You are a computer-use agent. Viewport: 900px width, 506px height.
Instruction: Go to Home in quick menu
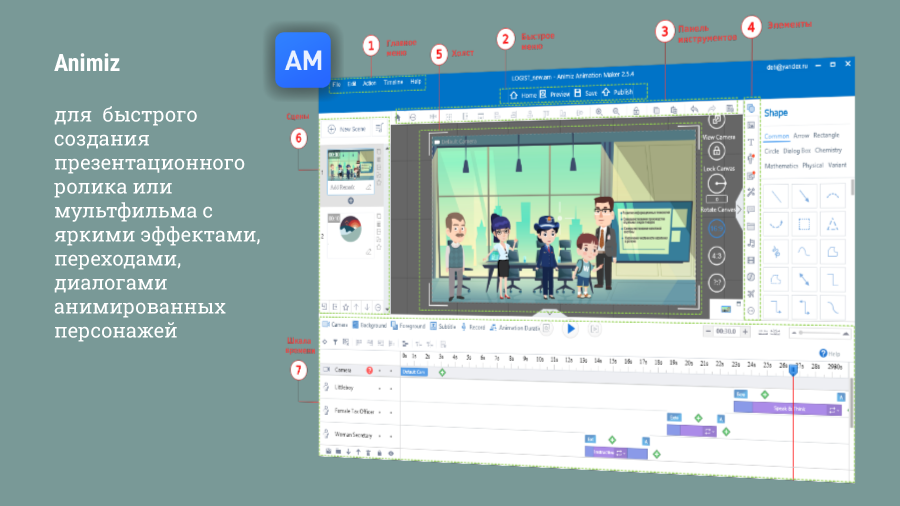[523, 95]
